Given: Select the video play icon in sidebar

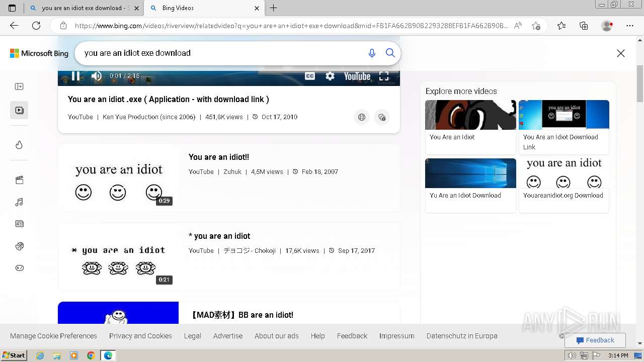Looking at the screenshot, I should [19, 110].
